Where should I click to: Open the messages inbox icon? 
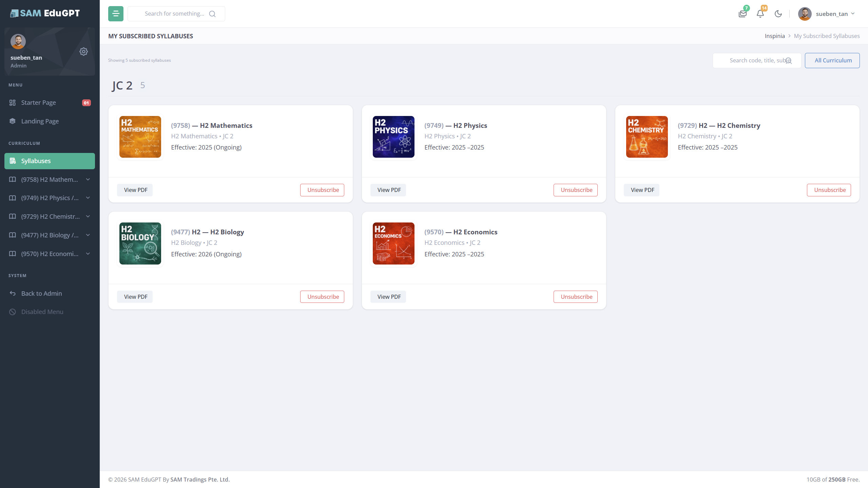pyautogui.click(x=742, y=14)
